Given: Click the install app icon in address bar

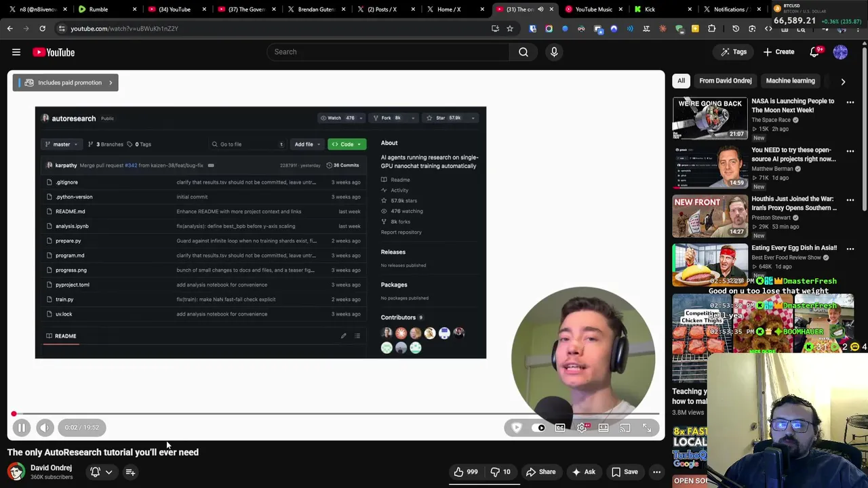Looking at the screenshot, I should (495, 28).
